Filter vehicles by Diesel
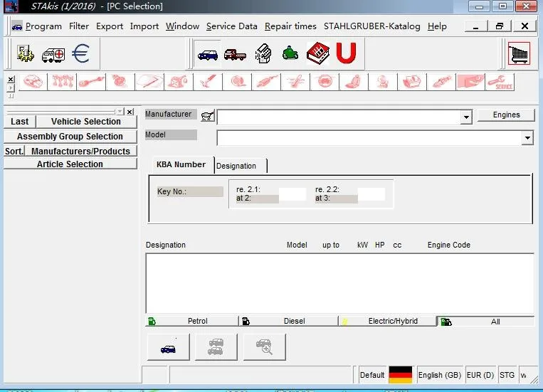The image size is (543, 392). point(289,321)
